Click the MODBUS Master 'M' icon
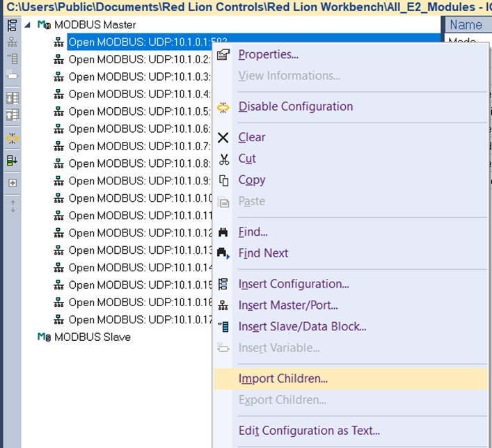This screenshot has height=448, width=492. pos(44,25)
